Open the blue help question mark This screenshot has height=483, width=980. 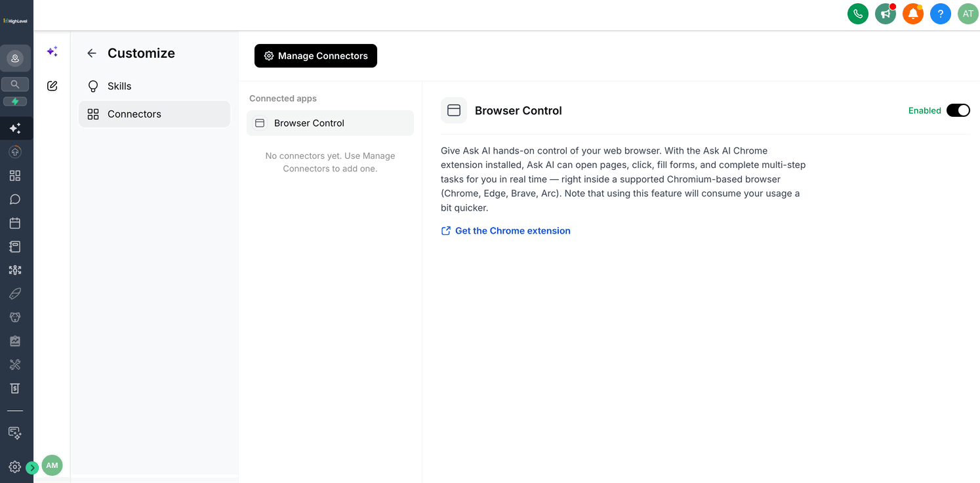click(941, 14)
